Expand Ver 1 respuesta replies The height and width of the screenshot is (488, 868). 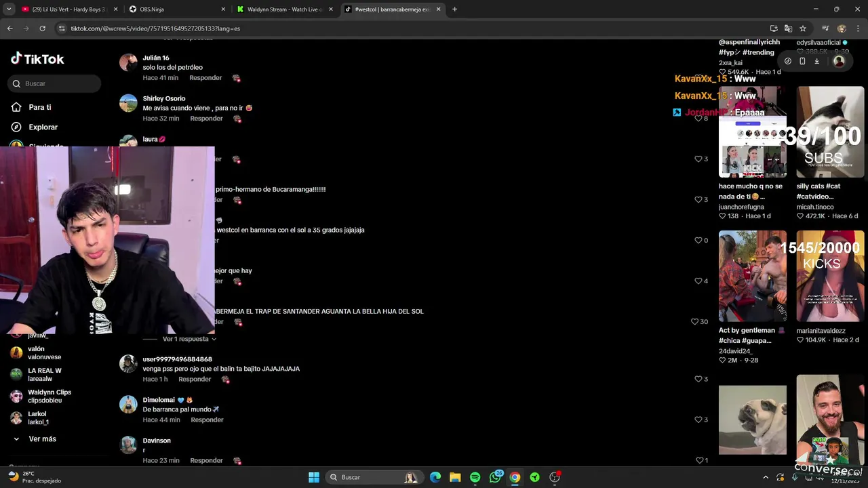[x=189, y=339]
